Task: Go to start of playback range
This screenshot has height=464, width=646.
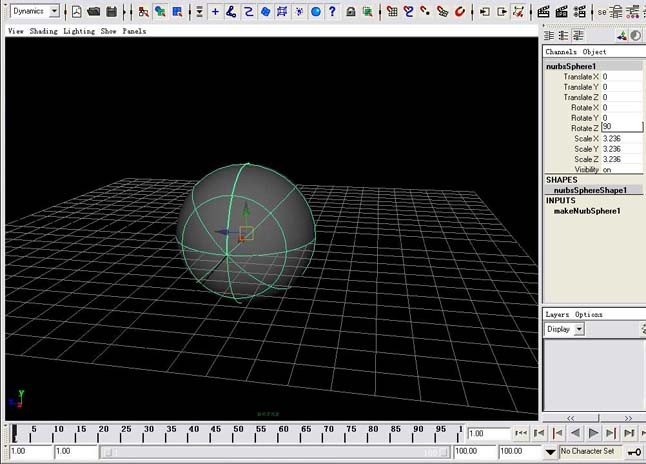Action: click(521, 433)
